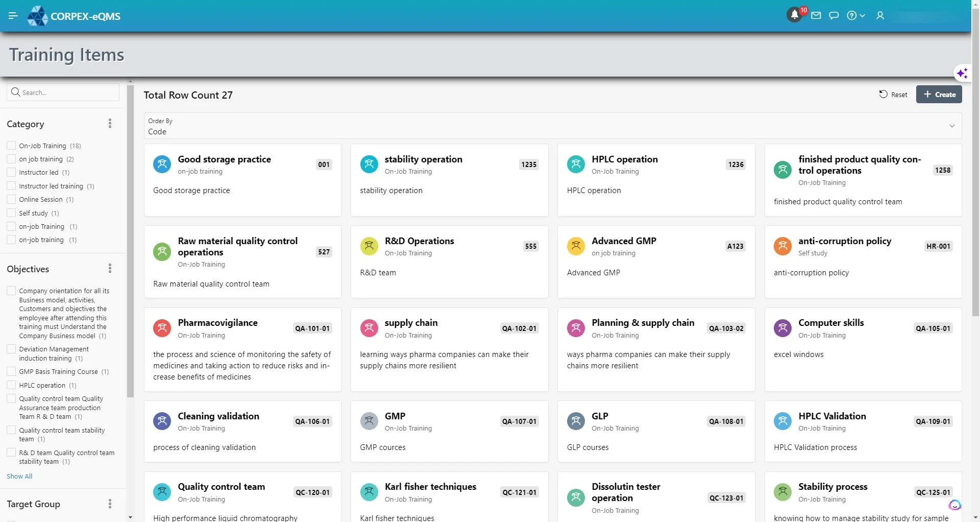Screen dimensions: 980x522
Task: Open the Objectives three-dot menu
Action: 110,269
